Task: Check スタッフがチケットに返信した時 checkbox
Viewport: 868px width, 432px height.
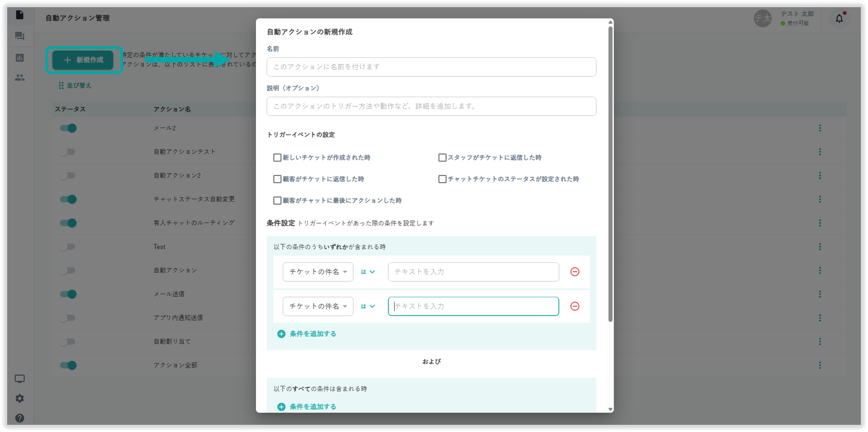Action: [442, 157]
